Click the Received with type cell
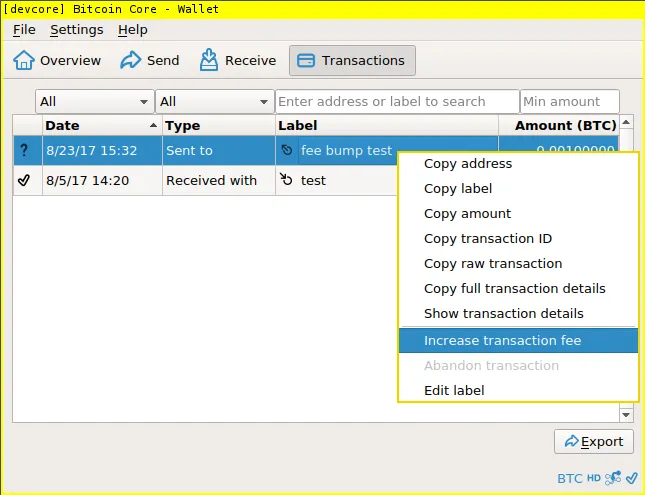This screenshot has height=495, width=645. point(219,180)
